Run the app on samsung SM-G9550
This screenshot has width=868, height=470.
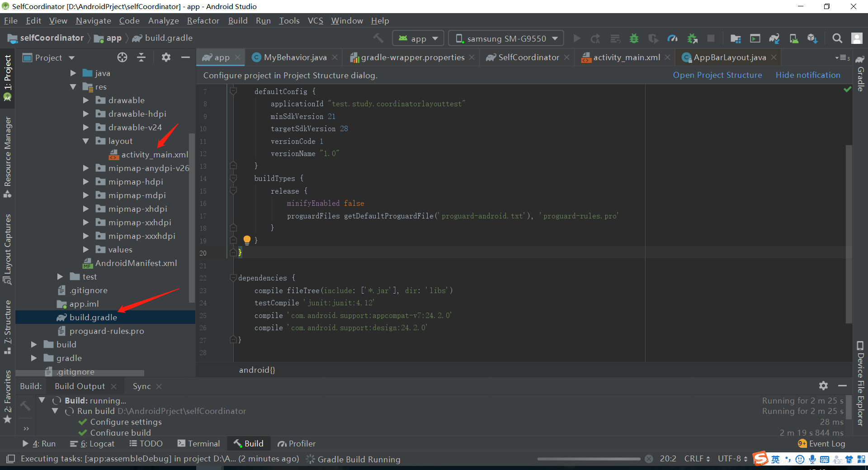coord(577,38)
